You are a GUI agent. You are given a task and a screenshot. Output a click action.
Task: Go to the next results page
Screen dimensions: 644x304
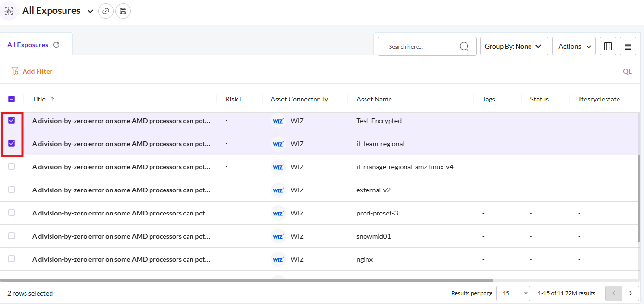coord(630,293)
